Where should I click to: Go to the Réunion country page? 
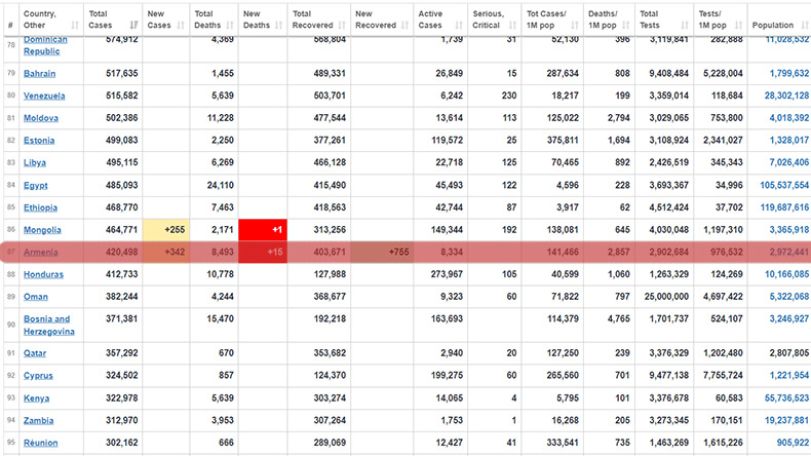pos(40,443)
